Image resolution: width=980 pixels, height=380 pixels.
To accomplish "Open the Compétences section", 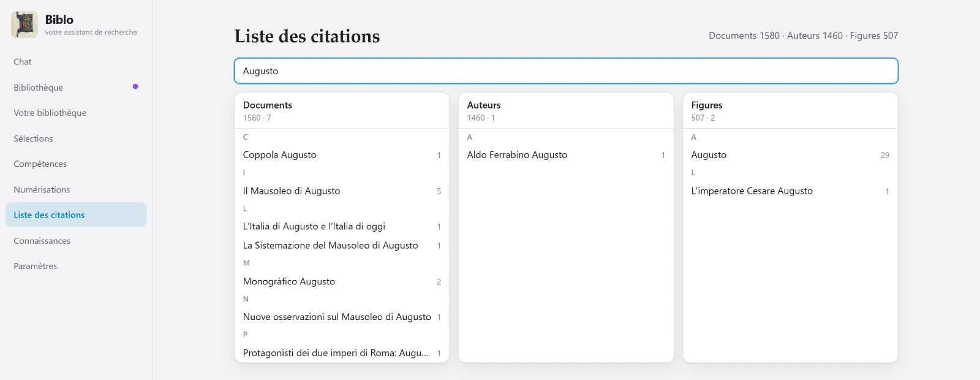I will coord(76,164).
